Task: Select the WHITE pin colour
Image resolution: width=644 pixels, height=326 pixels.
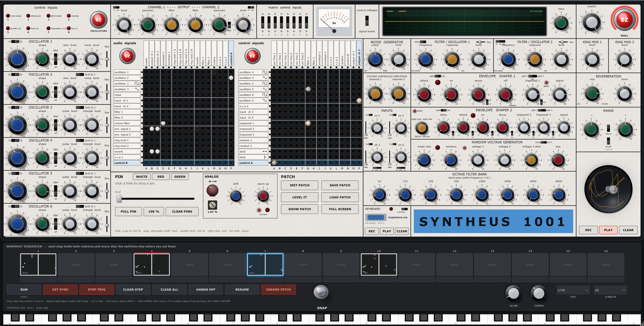Action: tap(142, 177)
